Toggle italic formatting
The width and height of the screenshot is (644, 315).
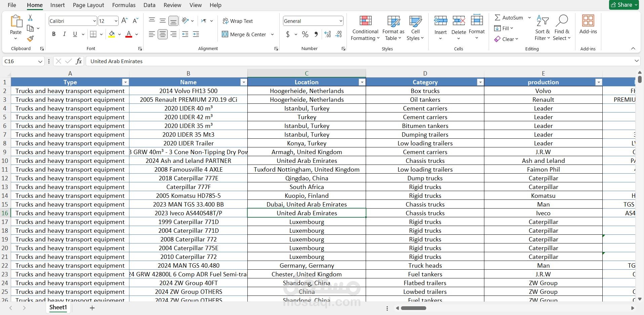click(x=64, y=34)
